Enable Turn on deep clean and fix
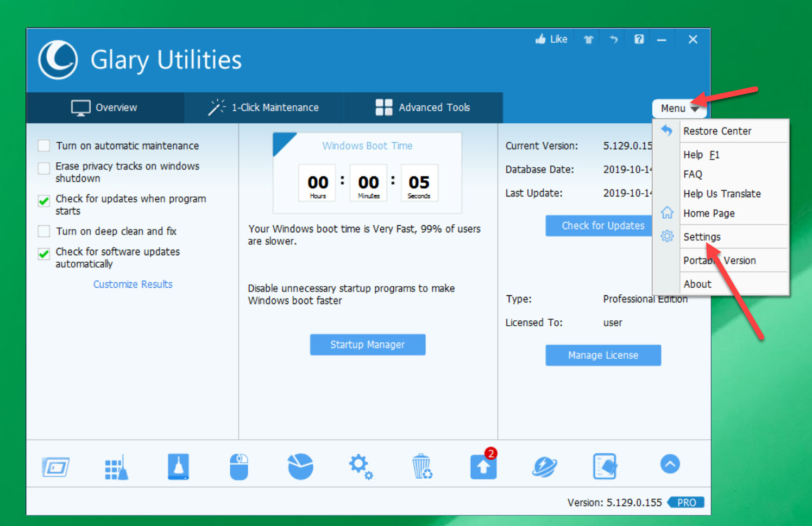 [44, 231]
